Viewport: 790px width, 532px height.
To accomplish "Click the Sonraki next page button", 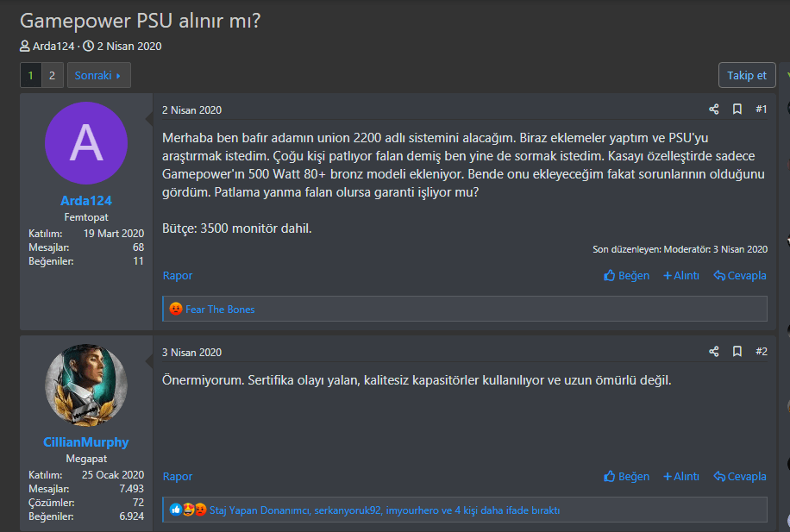I will tap(98, 76).
